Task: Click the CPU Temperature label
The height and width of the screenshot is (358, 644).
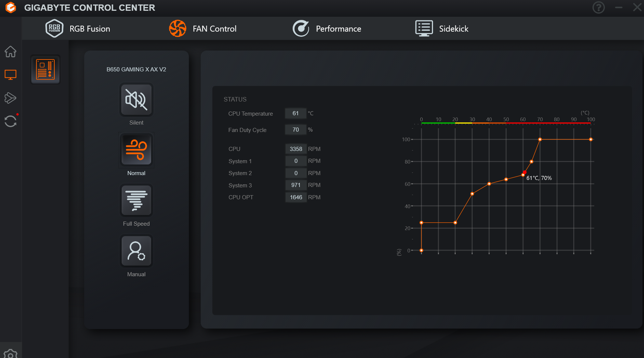Action: [x=250, y=114]
